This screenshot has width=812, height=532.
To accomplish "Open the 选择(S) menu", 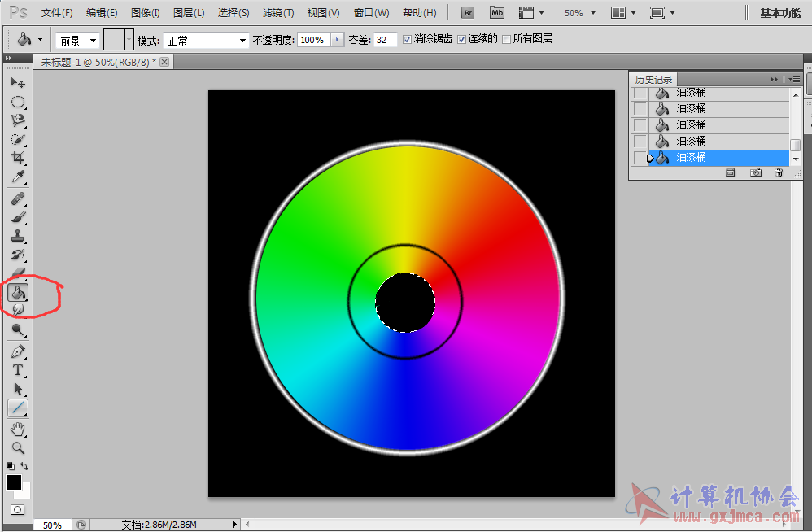I will 234,12.
